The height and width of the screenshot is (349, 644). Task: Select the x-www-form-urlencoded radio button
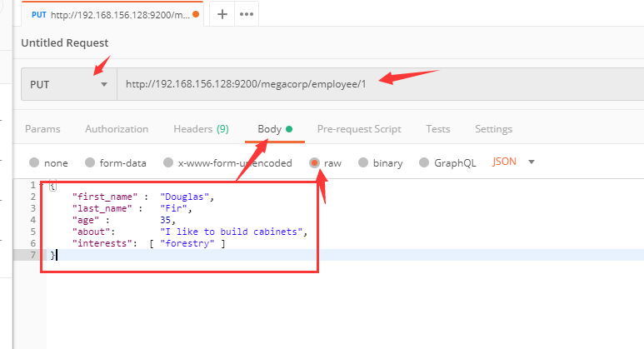(x=168, y=163)
